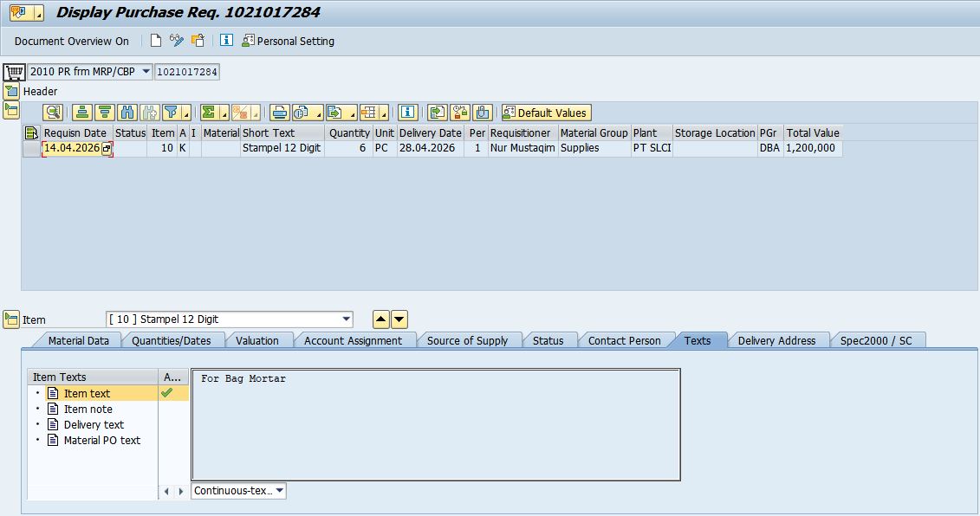Click the Default Values button
This screenshot has height=516, width=980.
tap(545, 113)
